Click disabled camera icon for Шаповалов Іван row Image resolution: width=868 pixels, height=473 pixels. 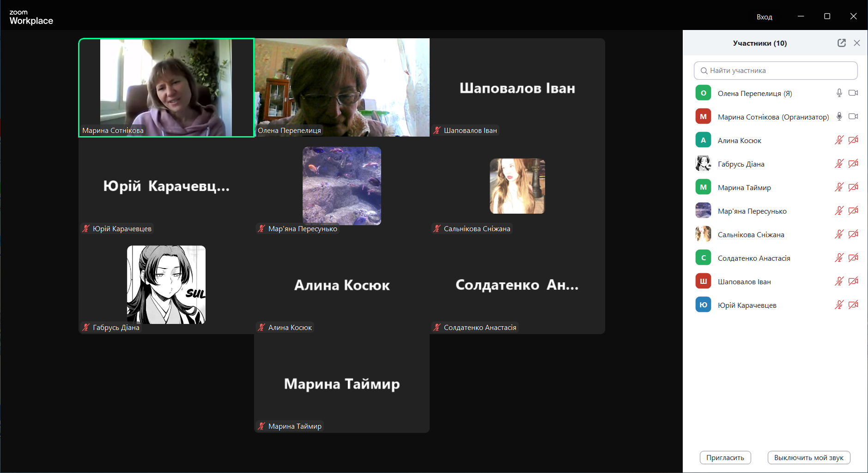pyautogui.click(x=853, y=281)
